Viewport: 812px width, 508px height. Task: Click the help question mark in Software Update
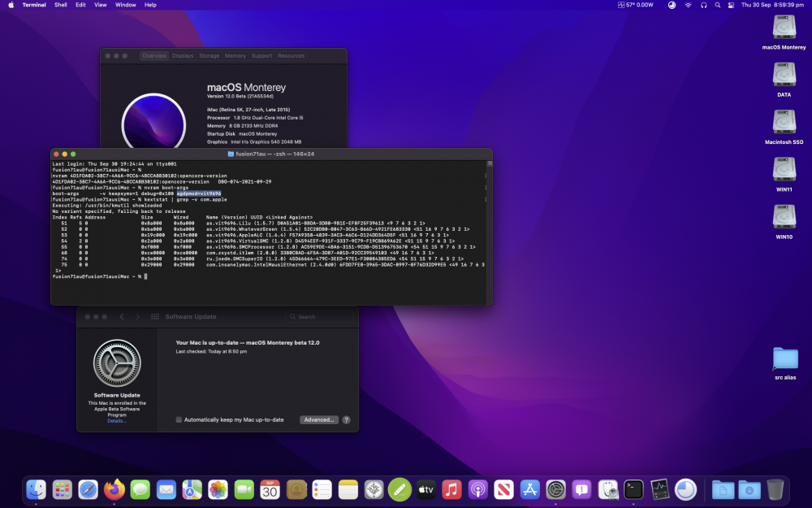(x=347, y=420)
